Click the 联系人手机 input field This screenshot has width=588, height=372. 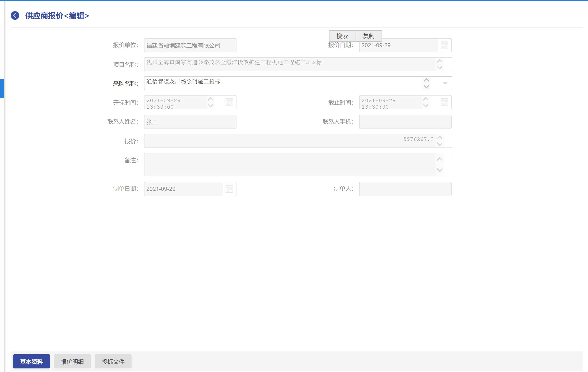405,122
